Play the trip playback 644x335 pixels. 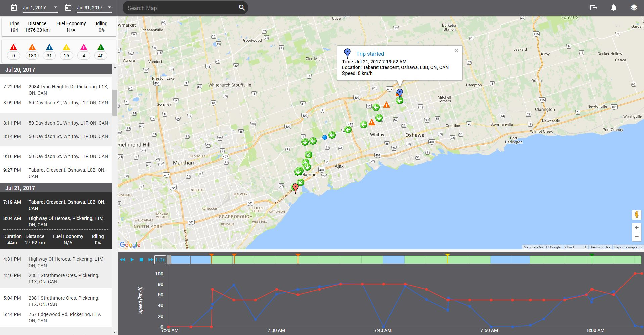[x=132, y=260]
